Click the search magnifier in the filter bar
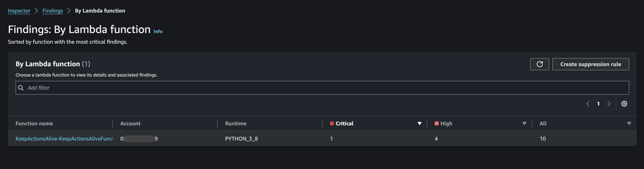644x169 pixels. tap(21, 88)
